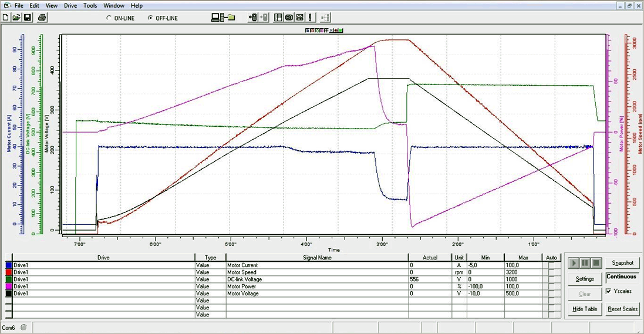This screenshot has width=644, height=334.
Task: Click the green DC-link Voltage color swatch
Action: pos(9,279)
